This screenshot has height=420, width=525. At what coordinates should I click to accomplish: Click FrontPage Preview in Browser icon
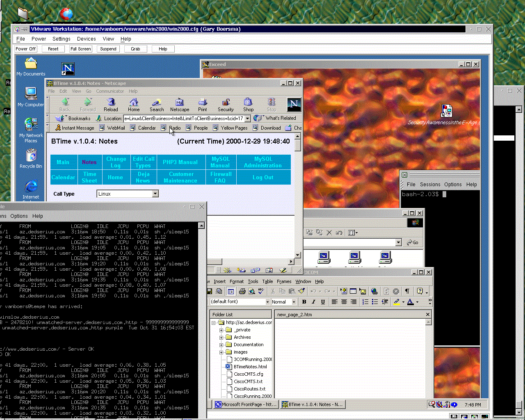click(x=251, y=291)
